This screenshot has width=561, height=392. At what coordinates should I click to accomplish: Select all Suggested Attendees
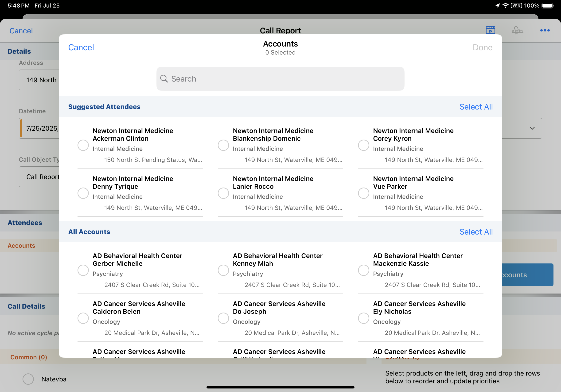[476, 107]
